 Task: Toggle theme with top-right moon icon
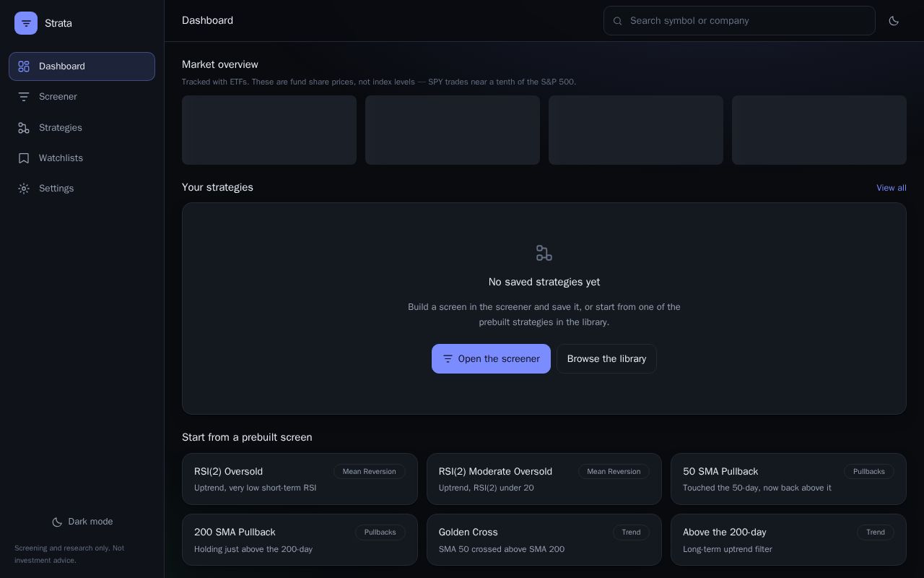click(894, 21)
